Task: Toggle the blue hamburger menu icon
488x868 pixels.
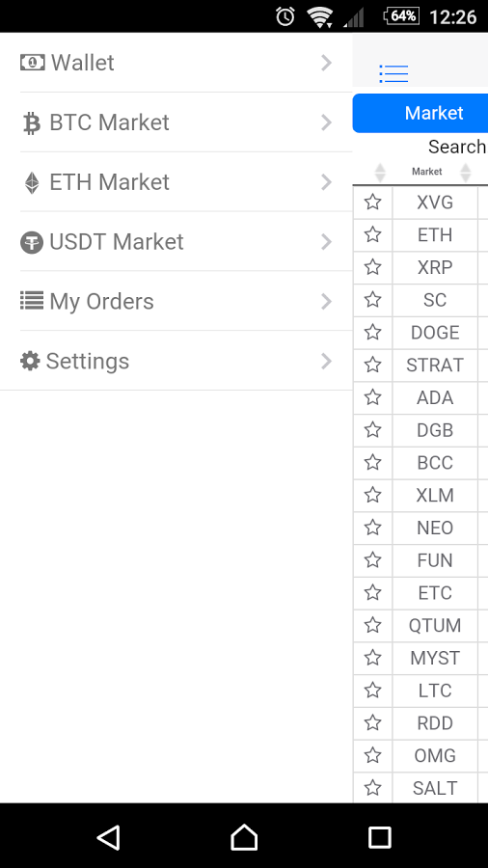Action: [x=393, y=73]
